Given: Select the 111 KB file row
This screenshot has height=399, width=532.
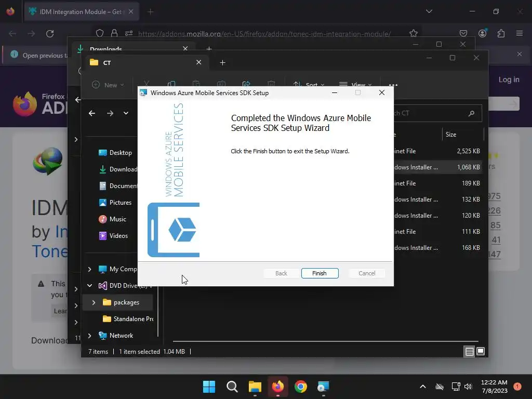Looking at the screenshot, I should tap(437, 232).
